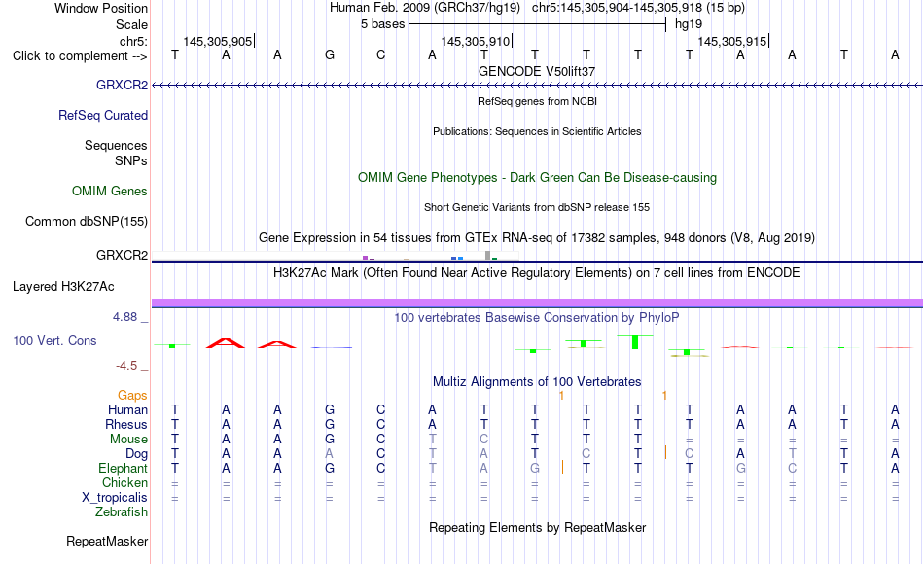The width and height of the screenshot is (924, 564).
Task: Open the 100 Vert. Cons track label
Action: [x=54, y=340]
